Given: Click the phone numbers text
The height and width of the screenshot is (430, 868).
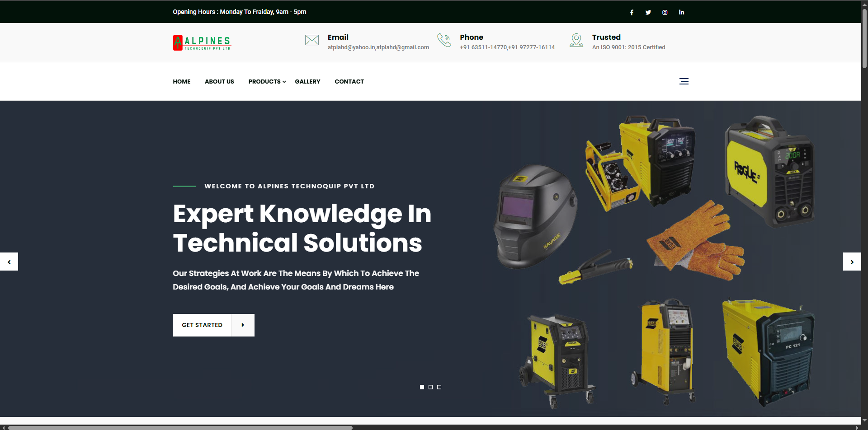Looking at the screenshot, I should pos(507,47).
